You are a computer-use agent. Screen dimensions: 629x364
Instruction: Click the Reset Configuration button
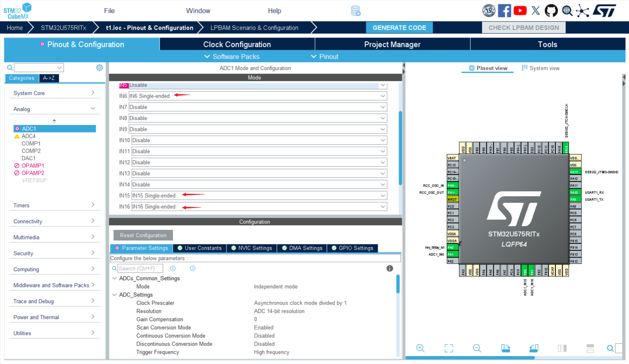tap(143, 235)
